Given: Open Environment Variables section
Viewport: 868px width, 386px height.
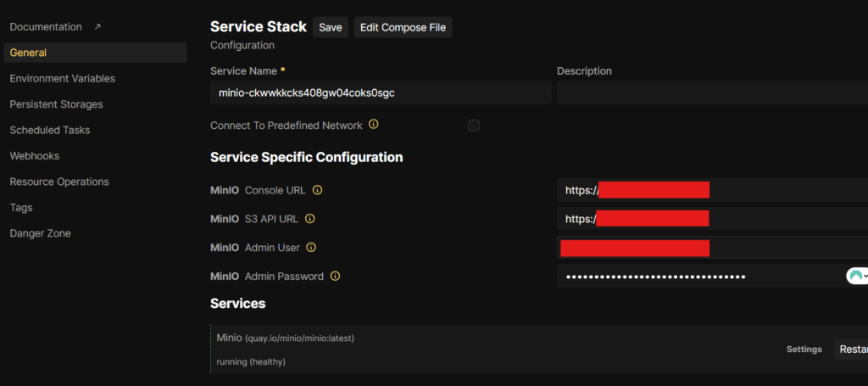Looking at the screenshot, I should click(63, 79).
